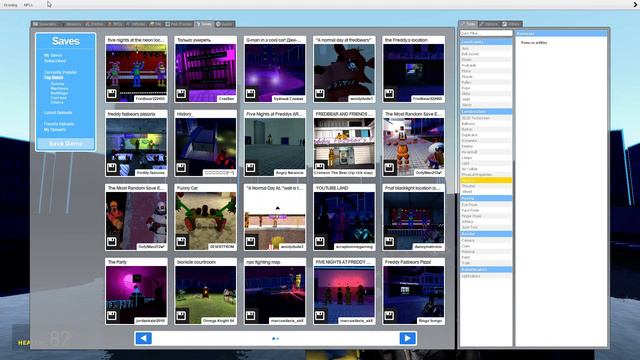Click save icon on 'freddy fazbears pizzaria' card
The image size is (640, 360).
(x=111, y=167)
